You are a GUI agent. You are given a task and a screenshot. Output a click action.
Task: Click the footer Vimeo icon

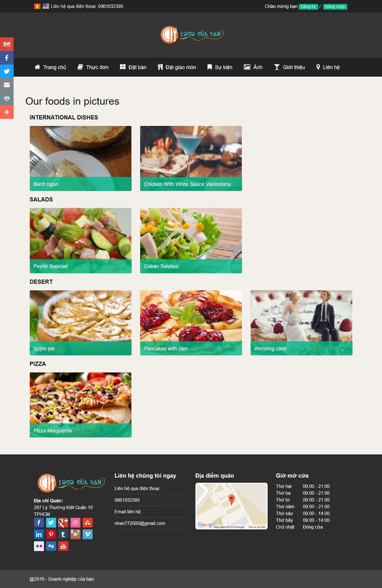(88, 534)
